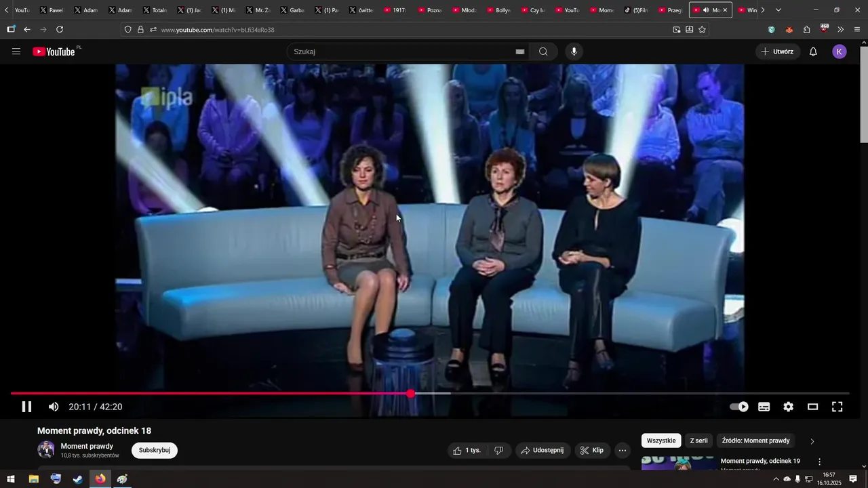Turn on subtitles with the captions button

[764, 407]
